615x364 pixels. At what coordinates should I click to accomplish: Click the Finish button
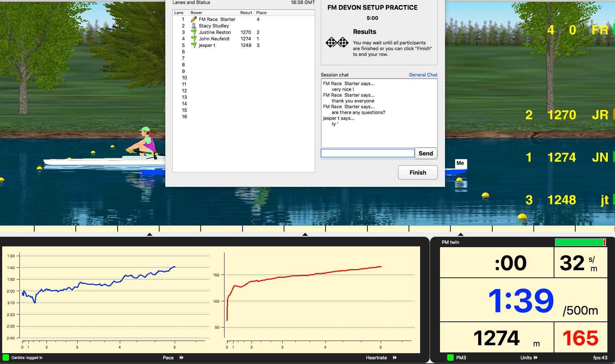(418, 172)
